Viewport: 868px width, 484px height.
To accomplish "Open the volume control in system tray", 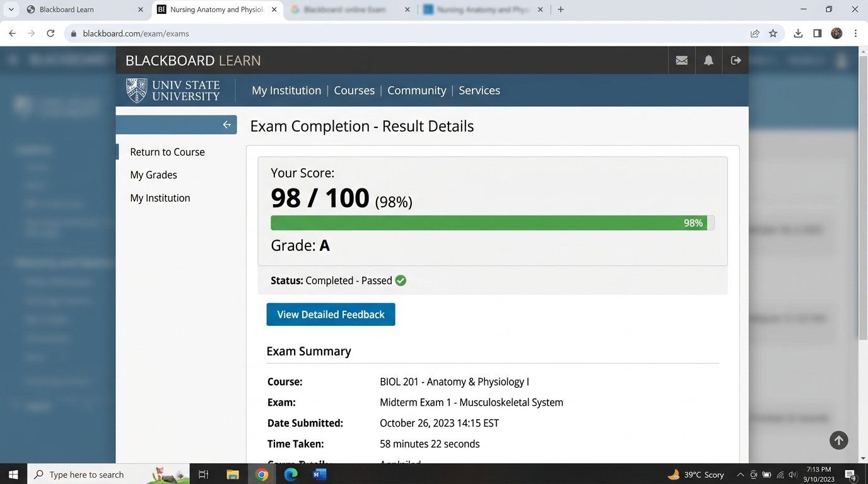I will (x=794, y=475).
